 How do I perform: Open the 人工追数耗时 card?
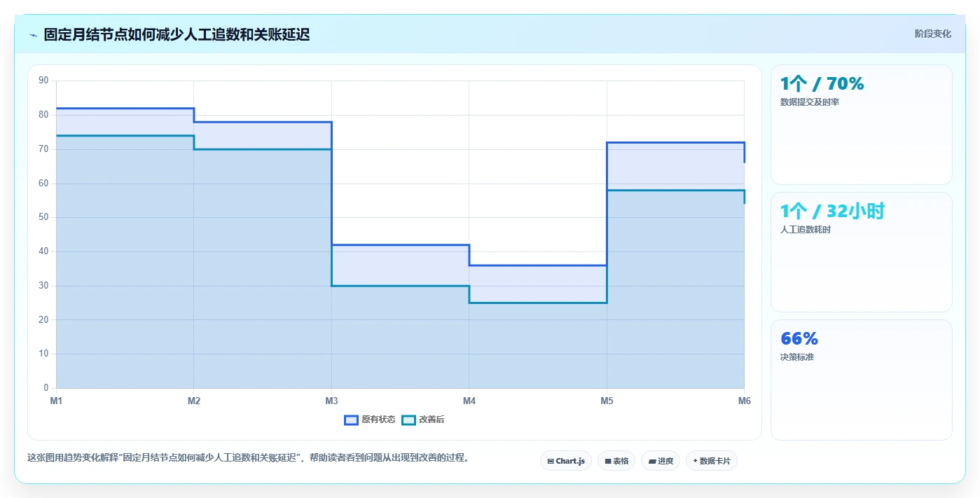861,252
